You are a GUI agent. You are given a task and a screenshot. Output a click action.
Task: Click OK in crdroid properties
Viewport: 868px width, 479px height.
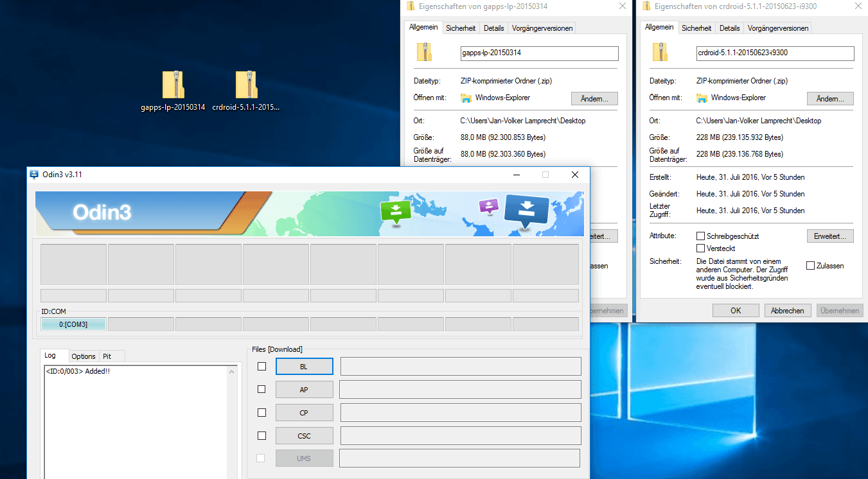tap(736, 310)
